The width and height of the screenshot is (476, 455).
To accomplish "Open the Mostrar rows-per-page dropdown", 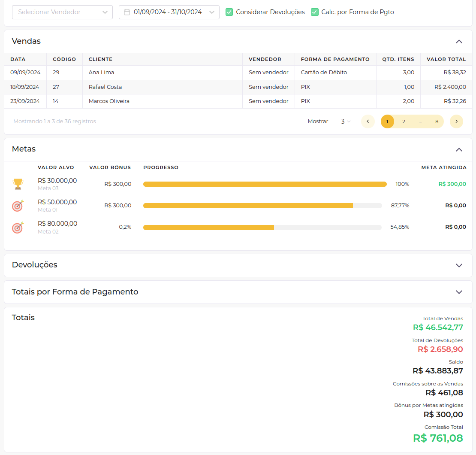I will pos(346,121).
